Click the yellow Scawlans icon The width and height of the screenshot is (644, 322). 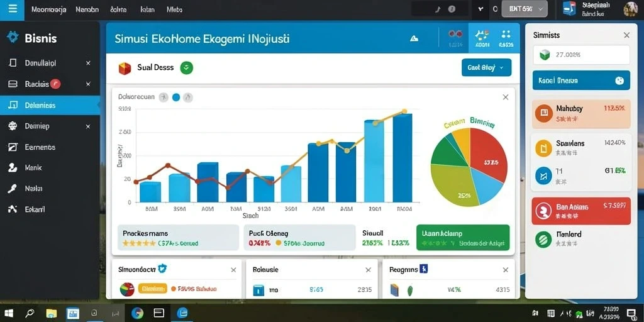point(543,148)
